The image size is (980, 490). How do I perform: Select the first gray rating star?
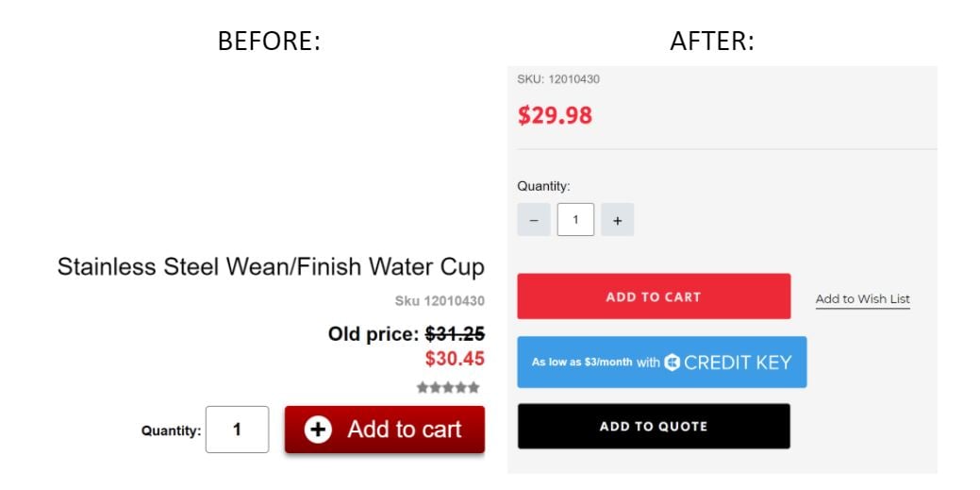(424, 387)
